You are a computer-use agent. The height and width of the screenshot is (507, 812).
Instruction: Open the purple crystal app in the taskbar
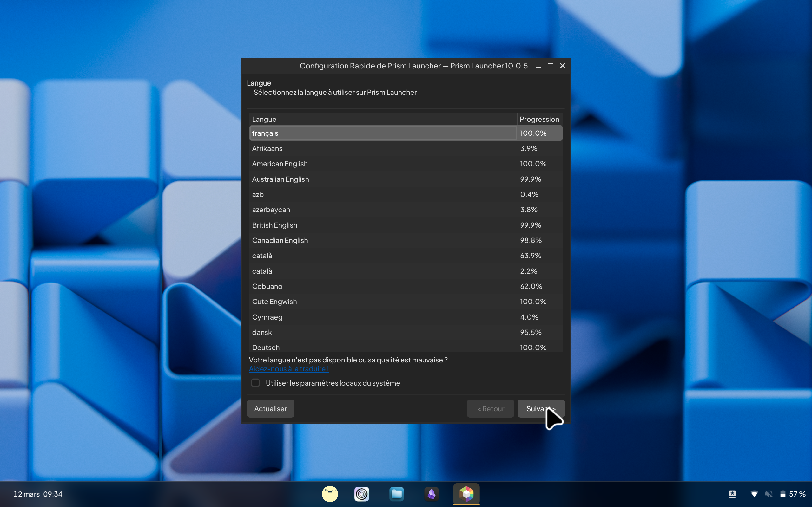tap(432, 494)
